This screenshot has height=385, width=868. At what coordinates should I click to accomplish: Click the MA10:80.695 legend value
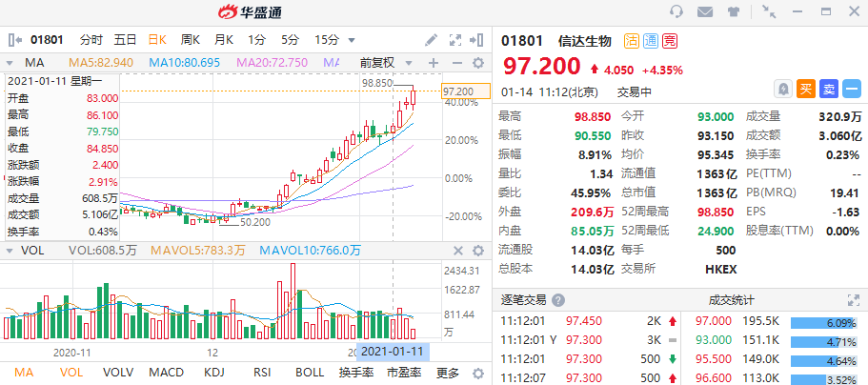click(x=184, y=63)
